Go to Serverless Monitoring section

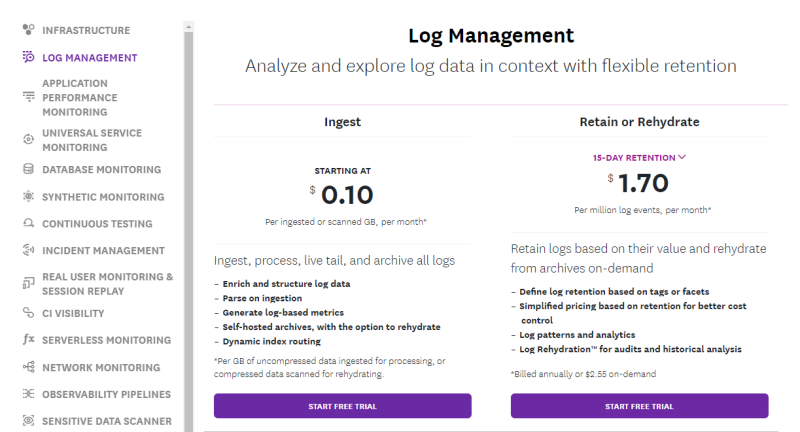click(106, 340)
